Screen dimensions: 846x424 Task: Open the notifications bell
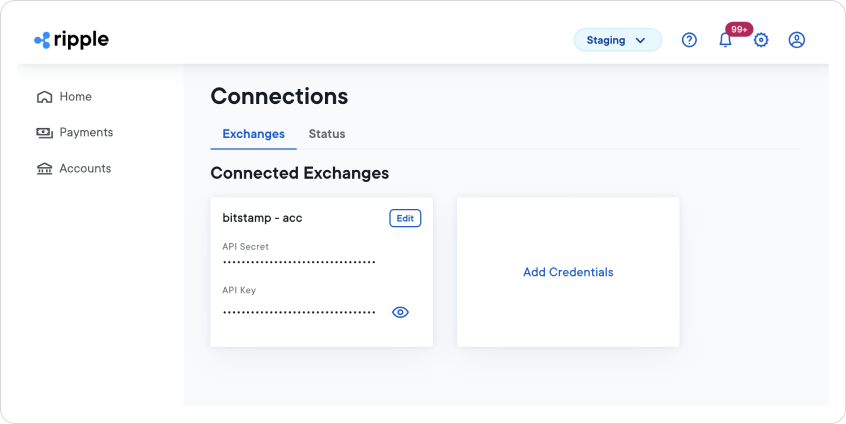[725, 41]
